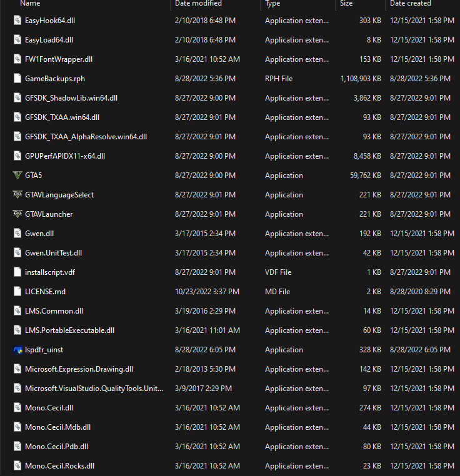Click the LMS.Common.dll file icon
Screen dimensions: 460x476
pyautogui.click(x=17, y=311)
